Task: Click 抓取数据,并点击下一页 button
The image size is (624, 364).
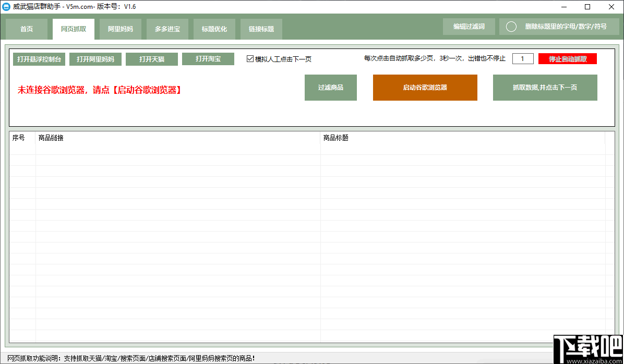Action: [545, 88]
